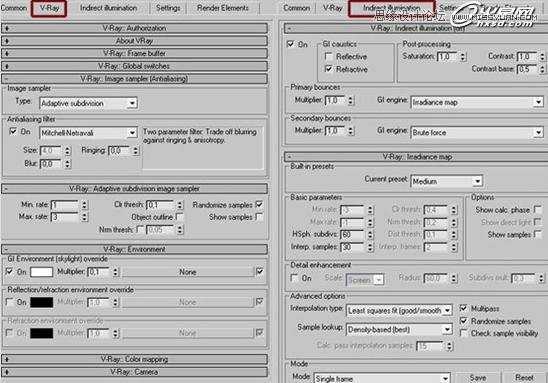Viewport: 548px width, 383px height.
Task: Click the Min. rate input field
Action: coord(65,205)
